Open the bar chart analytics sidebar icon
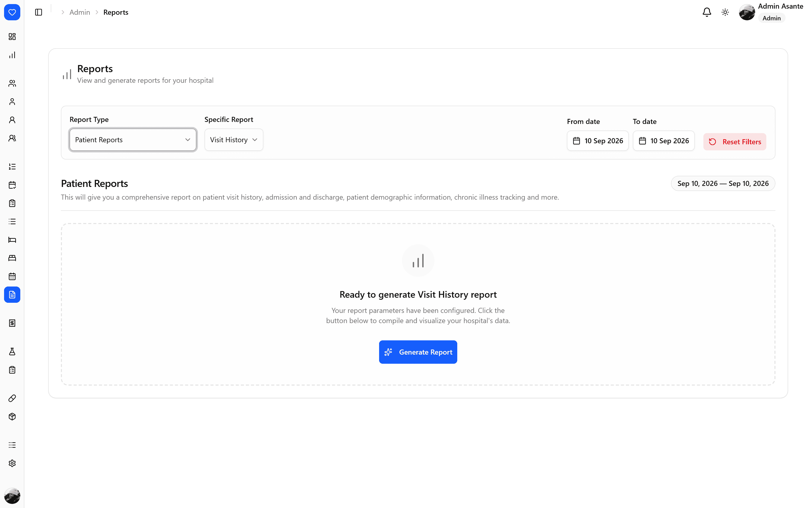This screenshot has height=508, width=812. 12,55
